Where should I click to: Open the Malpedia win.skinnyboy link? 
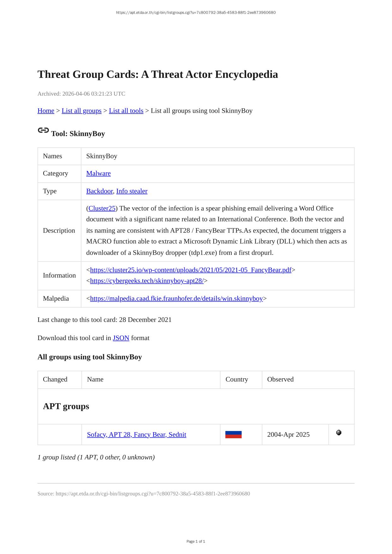176,298
